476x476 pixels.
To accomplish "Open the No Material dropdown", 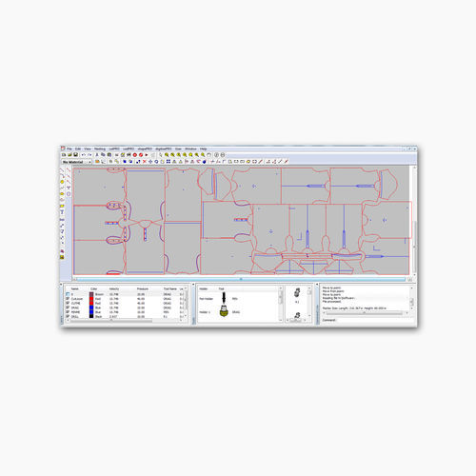I will (x=76, y=162).
